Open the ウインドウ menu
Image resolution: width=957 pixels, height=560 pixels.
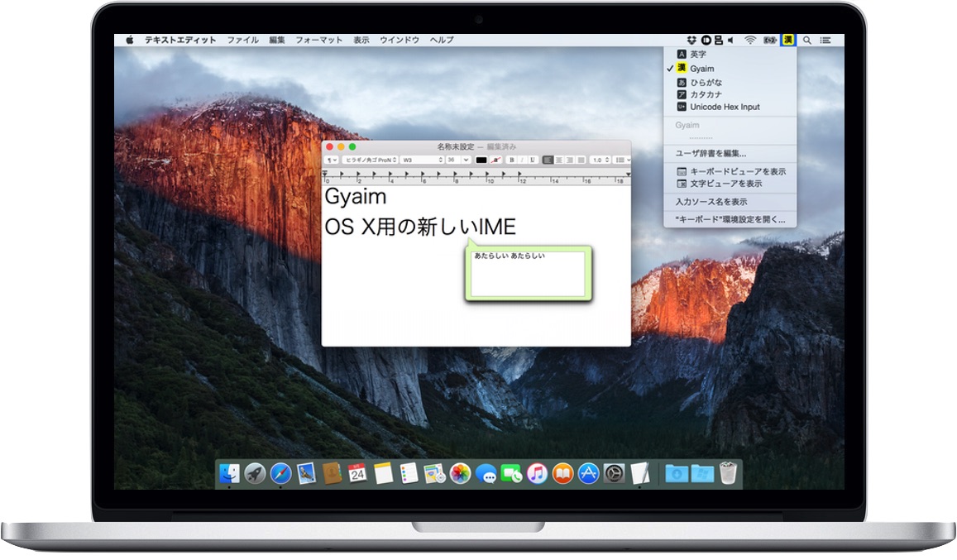(400, 40)
